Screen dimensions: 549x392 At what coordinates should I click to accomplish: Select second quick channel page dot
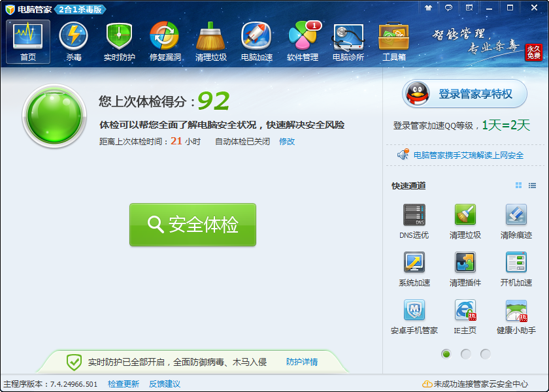coord(466,354)
